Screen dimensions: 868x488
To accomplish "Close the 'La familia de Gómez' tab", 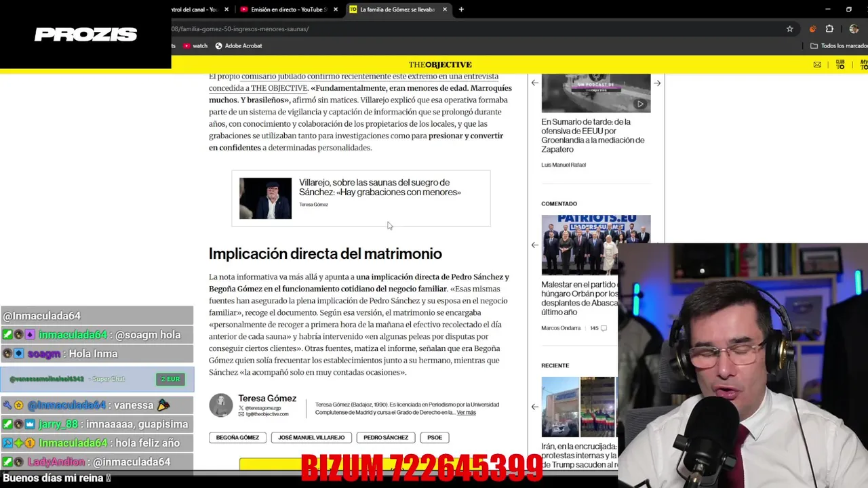I will point(445,9).
